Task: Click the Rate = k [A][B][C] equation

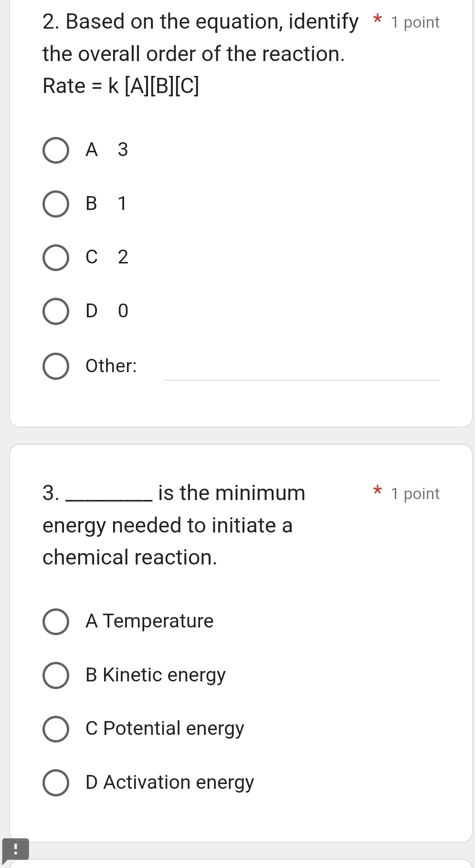Action: [121, 86]
